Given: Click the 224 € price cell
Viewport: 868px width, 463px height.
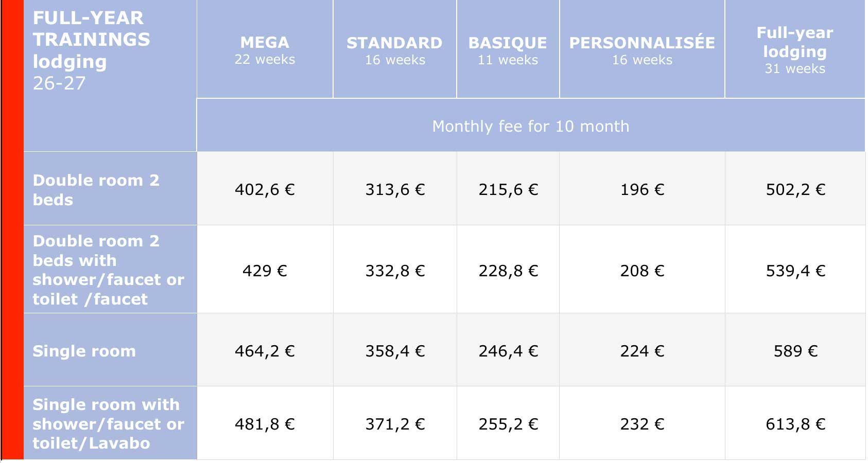Looking at the screenshot, I should (x=642, y=350).
